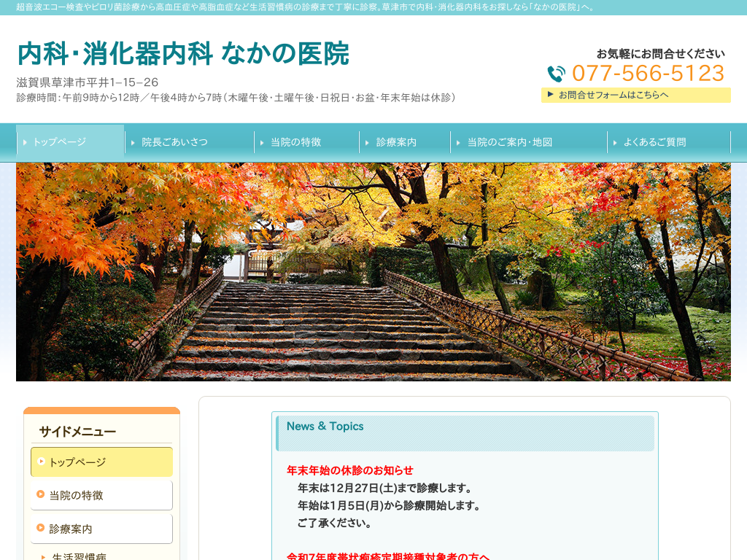This screenshot has width=747, height=560.
Task: Click the 内科・消化器内科 なかの医院 site title
Action: pyautogui.click(x=183, y=54)
